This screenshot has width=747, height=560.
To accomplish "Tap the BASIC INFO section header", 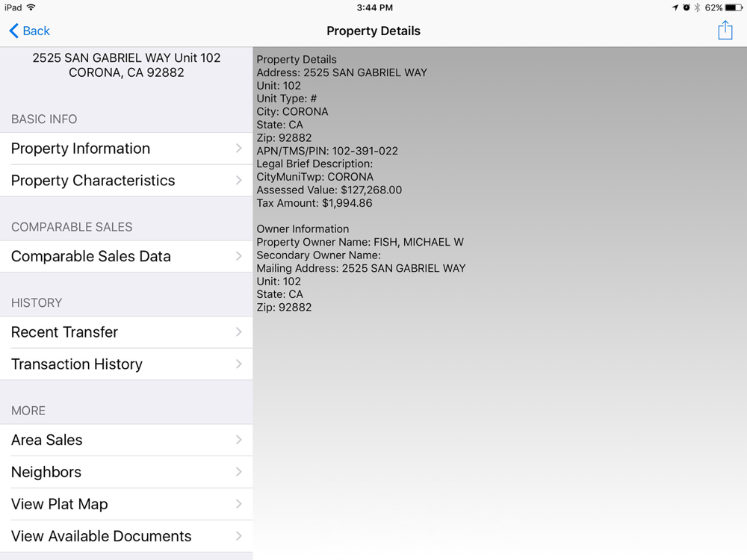I will pyautogui.click(x=44, y=119).
